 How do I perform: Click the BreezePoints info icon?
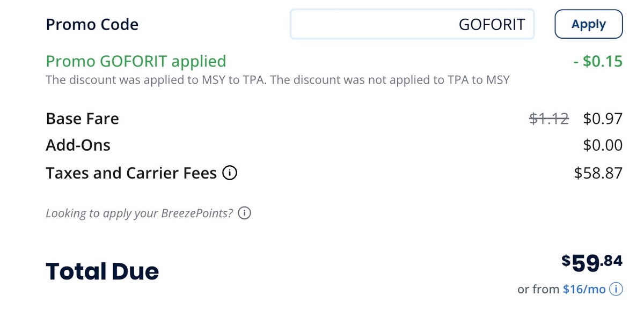tap(244, 213)
